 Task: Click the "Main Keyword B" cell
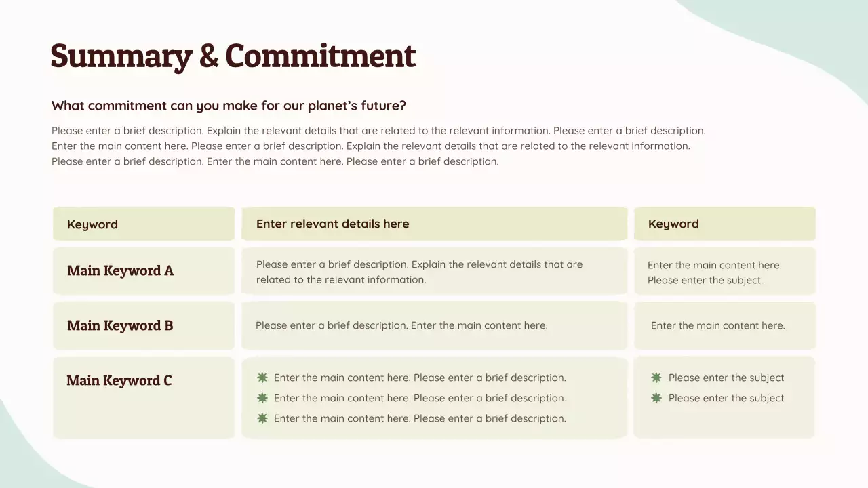pos(120,325)
